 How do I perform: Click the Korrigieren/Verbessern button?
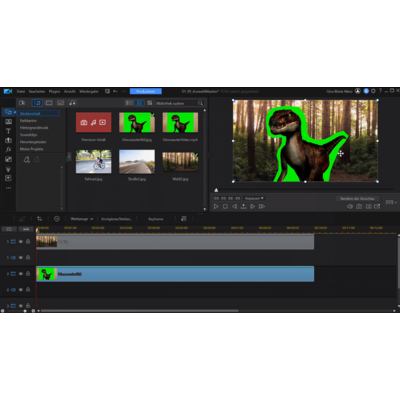coord(117,219)
